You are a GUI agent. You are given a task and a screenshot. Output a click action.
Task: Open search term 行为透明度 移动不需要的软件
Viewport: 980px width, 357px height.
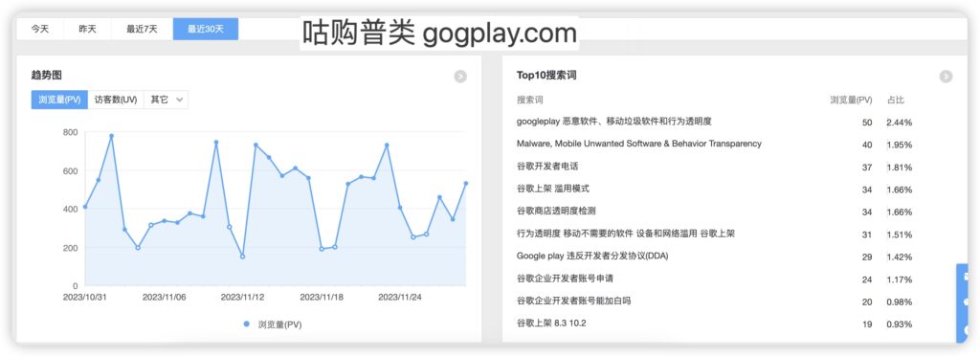point(626,234)
